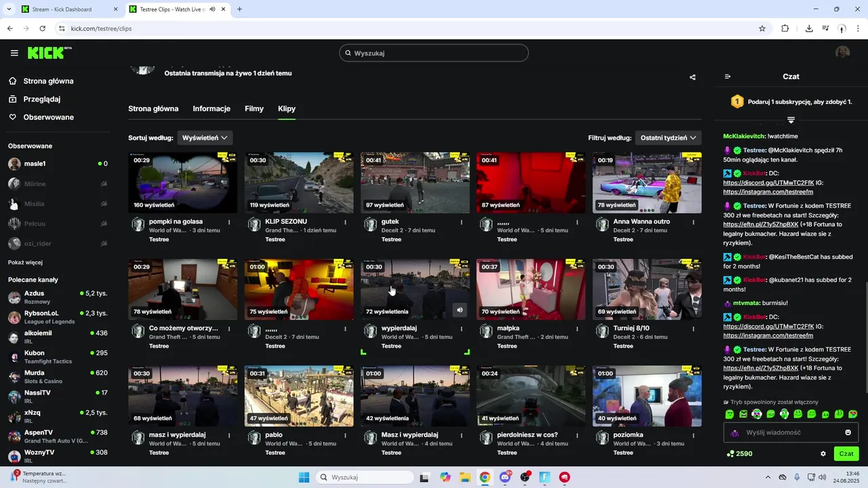
Task: Expand followed channels with Pokaż więcej
Action: coord(25,262)
